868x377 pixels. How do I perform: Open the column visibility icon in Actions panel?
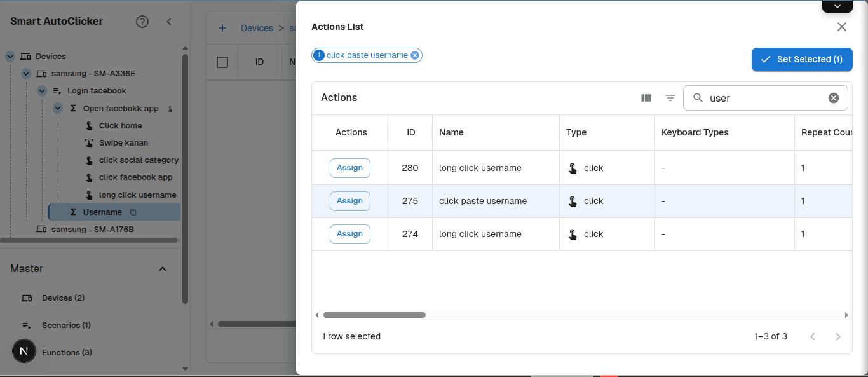tap(646, 97)
